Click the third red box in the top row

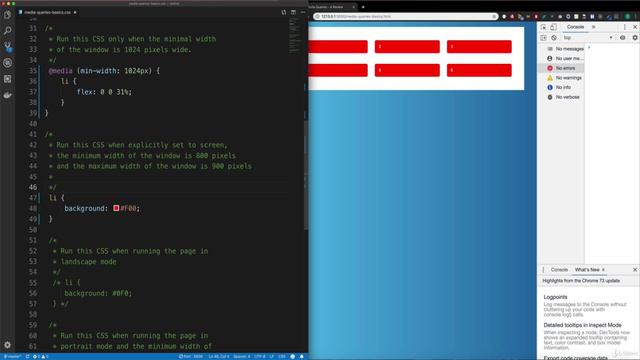[x=479, y=47]
